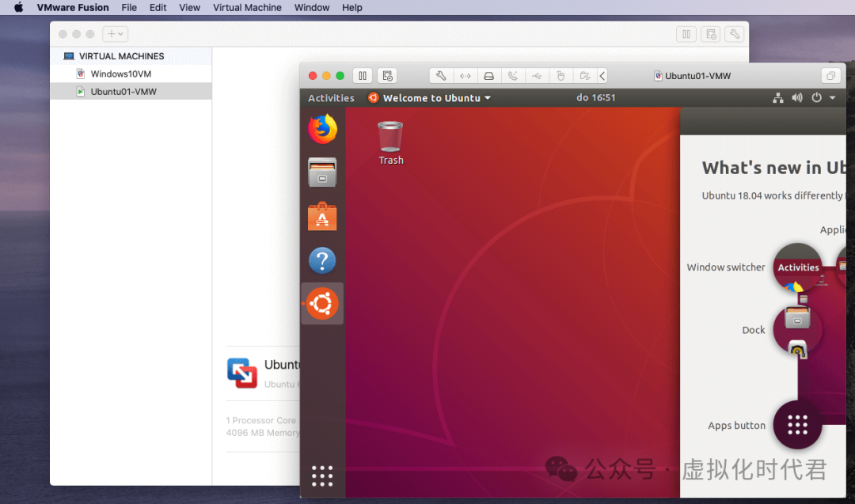The width and height of the screenshot is (855, 504).
Task: Click Activities in the Ubuntu top bar
Action: tap(331, 98)
